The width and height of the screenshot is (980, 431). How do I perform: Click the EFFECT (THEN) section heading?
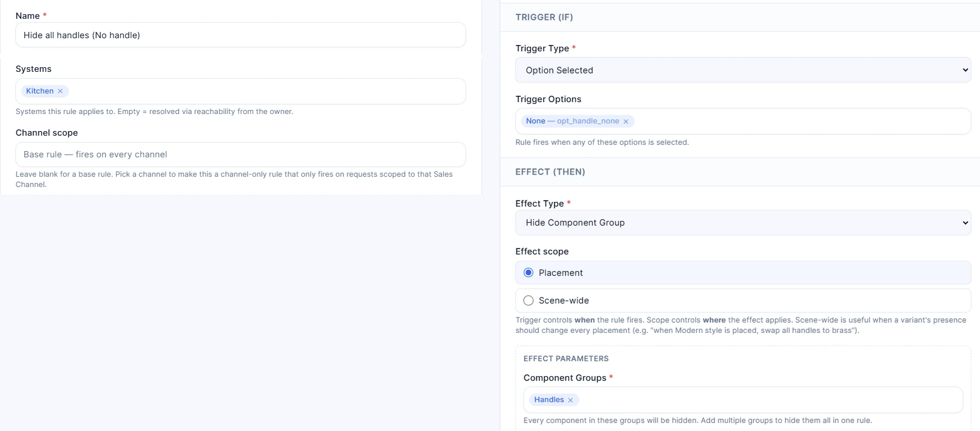tap(550, 172)
